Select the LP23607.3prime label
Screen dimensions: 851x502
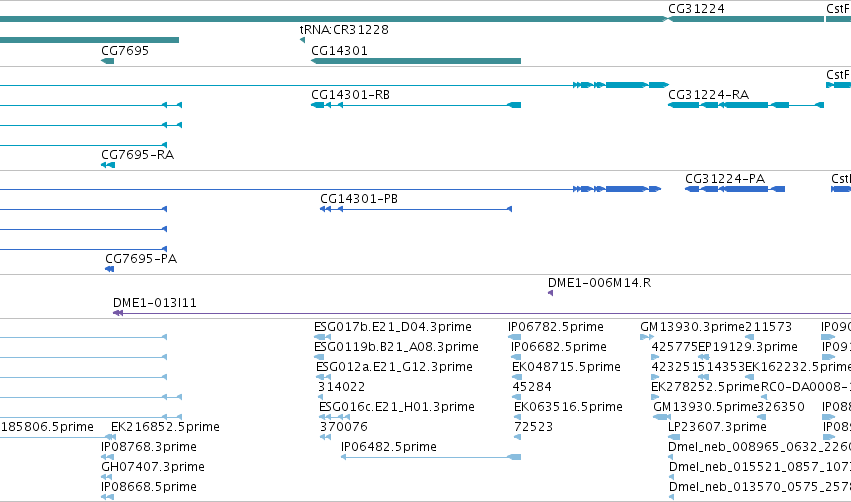coord(717,427)
